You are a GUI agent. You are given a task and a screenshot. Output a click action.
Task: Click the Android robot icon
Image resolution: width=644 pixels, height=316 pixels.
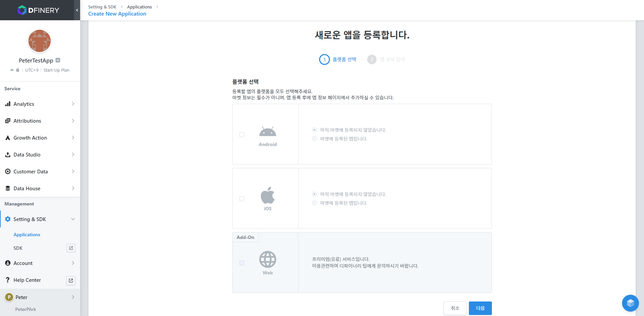(x=268, y=131)
